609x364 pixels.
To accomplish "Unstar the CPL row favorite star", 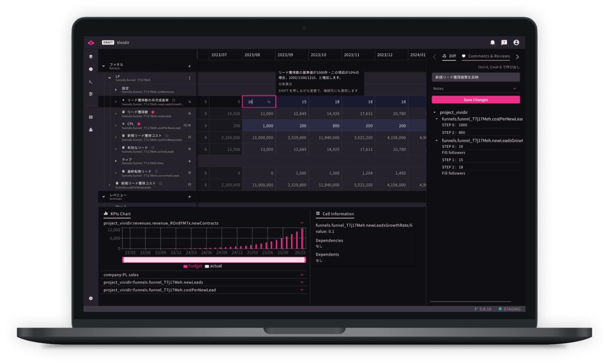I will click(x=139, y=124).
